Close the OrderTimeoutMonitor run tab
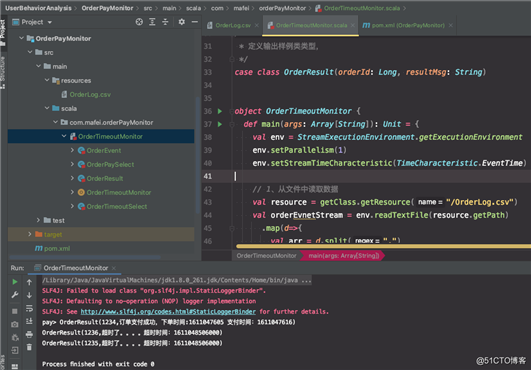This screenshot has width=531, height=370. pyautogui.click(x=114, y=268)
